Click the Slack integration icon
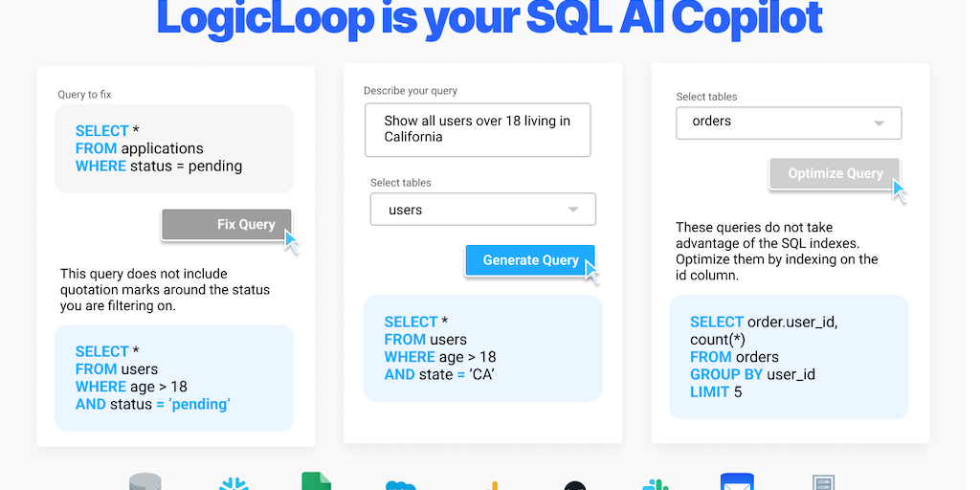The height and width of the screenshot is (490, 980). tap(656, 483)
